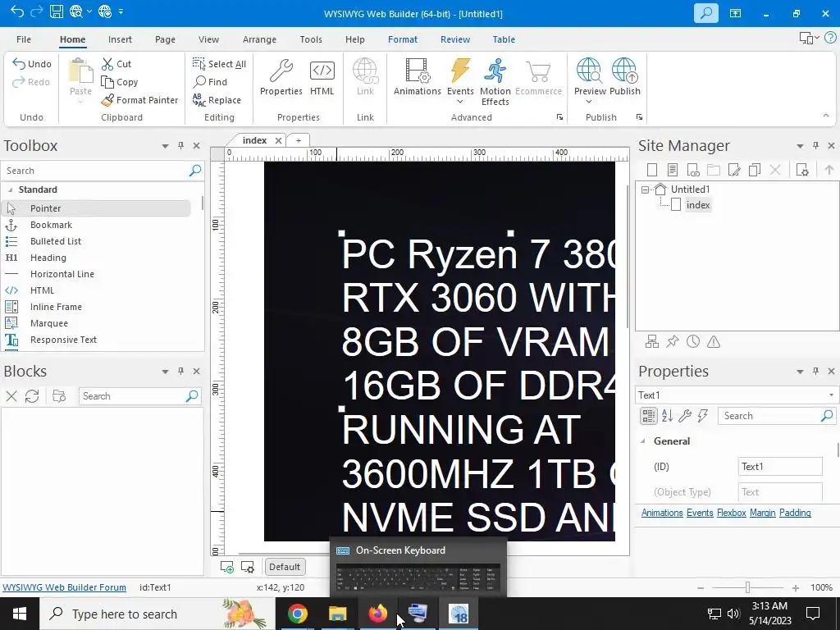This screenshot has width=840, height=630.
Task: Collapse the Standard toolbox category
Action: tap(10, 189)
